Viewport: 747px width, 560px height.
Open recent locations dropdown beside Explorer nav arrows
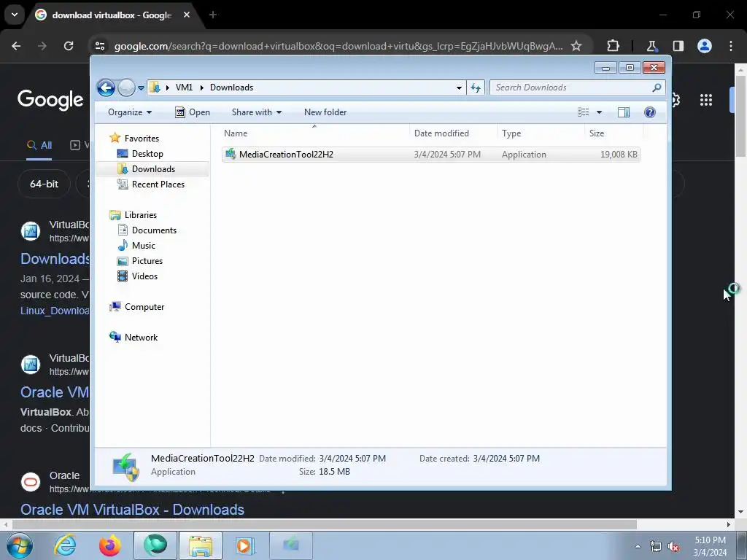(141, 88)
